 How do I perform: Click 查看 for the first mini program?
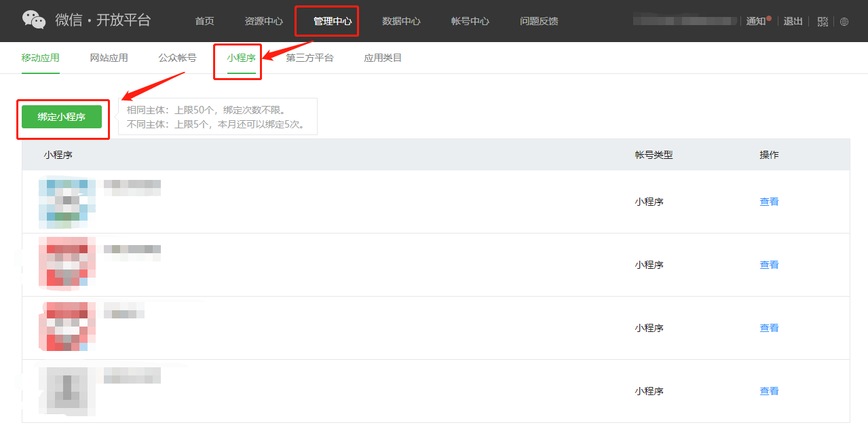[769, 202]
